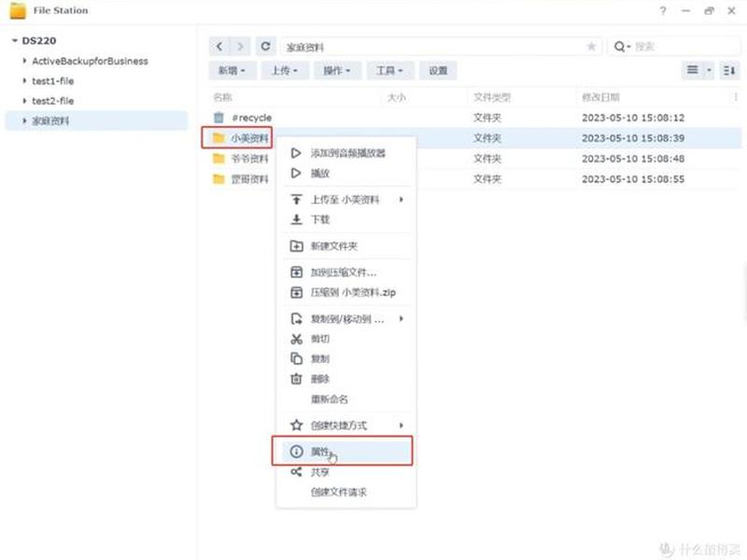This screenshot has height=560, width=747.
Task: Choose 共享 in the context menu
Action: coord(347,472)
